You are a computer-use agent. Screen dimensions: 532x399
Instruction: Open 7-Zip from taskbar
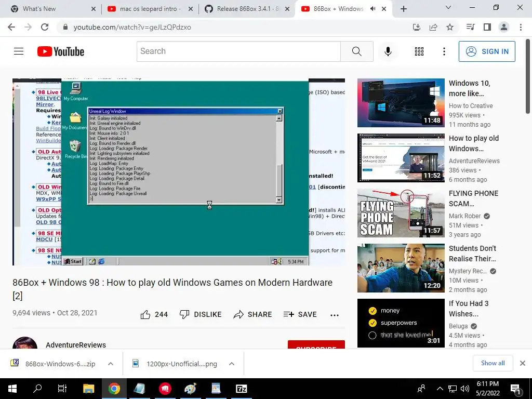[x=241, y=389]
